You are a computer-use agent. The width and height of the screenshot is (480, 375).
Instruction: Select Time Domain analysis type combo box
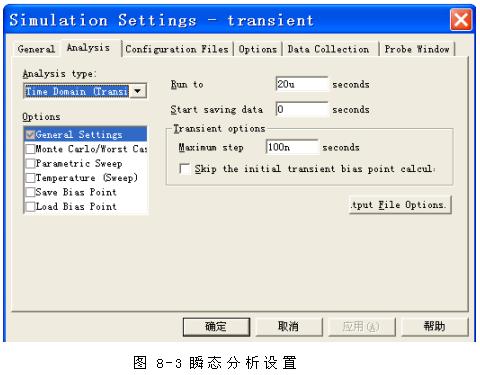pos(85,91)
